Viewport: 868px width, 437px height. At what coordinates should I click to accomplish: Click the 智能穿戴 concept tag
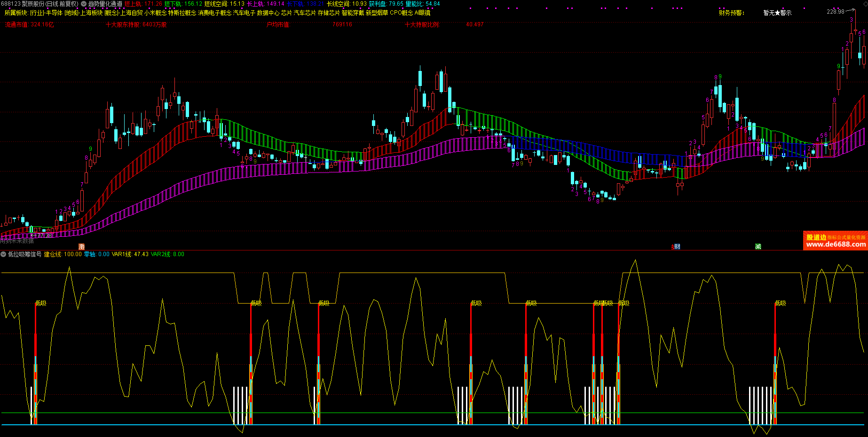tap(353, 13)
